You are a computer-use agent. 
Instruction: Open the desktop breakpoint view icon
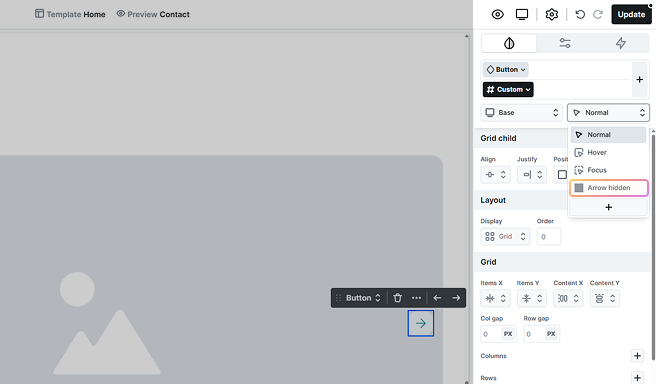(522, 14)
